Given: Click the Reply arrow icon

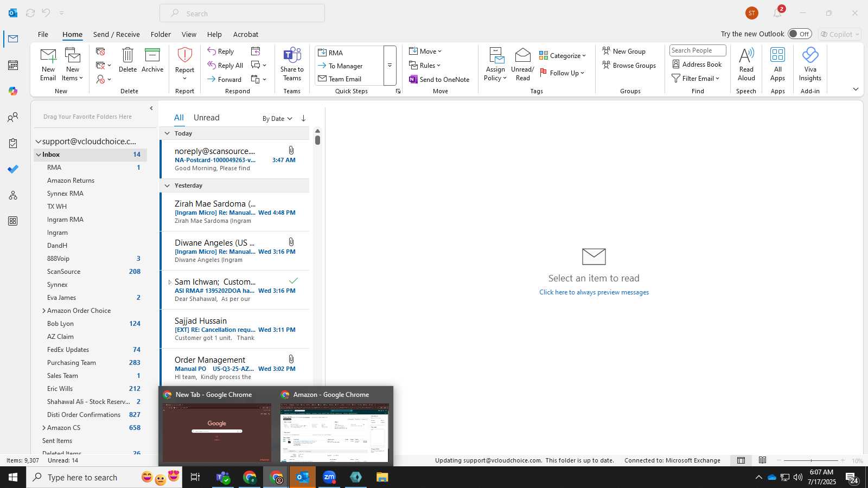Looking at the screenshot, I should pos(212,51).
